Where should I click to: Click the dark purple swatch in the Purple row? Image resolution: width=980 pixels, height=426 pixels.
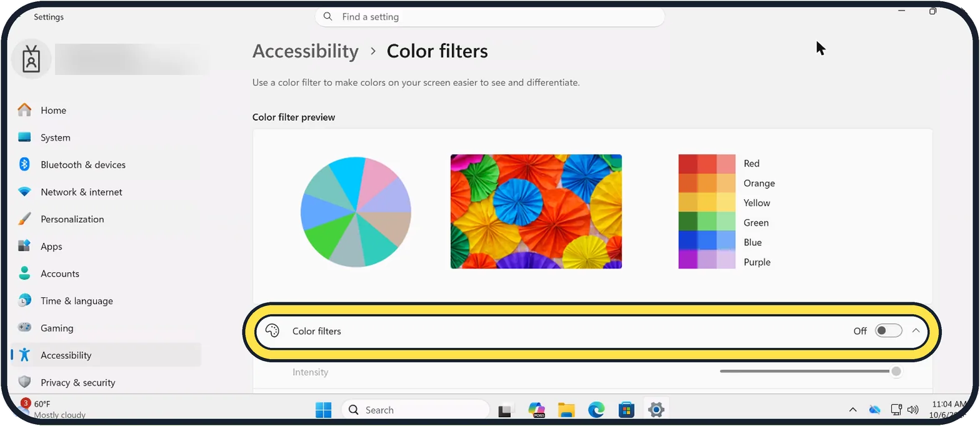(688, 260)
